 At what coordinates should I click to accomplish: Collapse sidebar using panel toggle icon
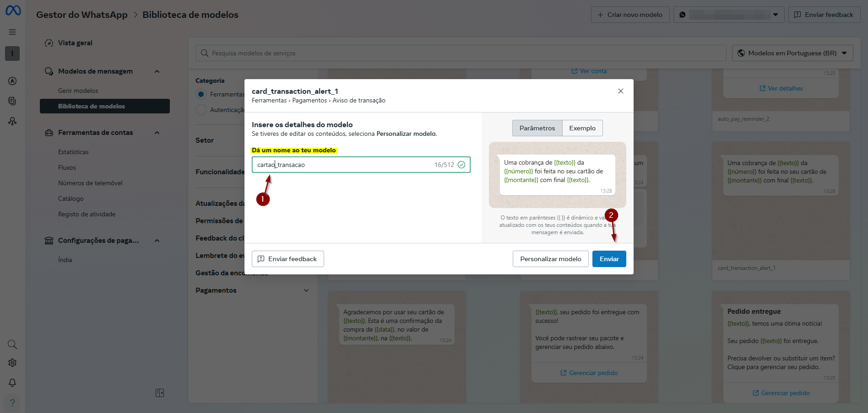tap(159, 393)
